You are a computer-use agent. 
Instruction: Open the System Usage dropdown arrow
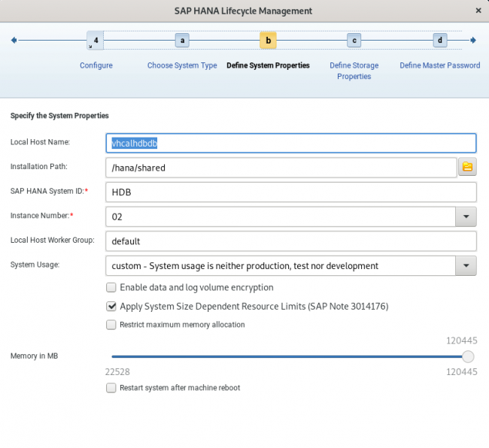(x=466, y=266)
